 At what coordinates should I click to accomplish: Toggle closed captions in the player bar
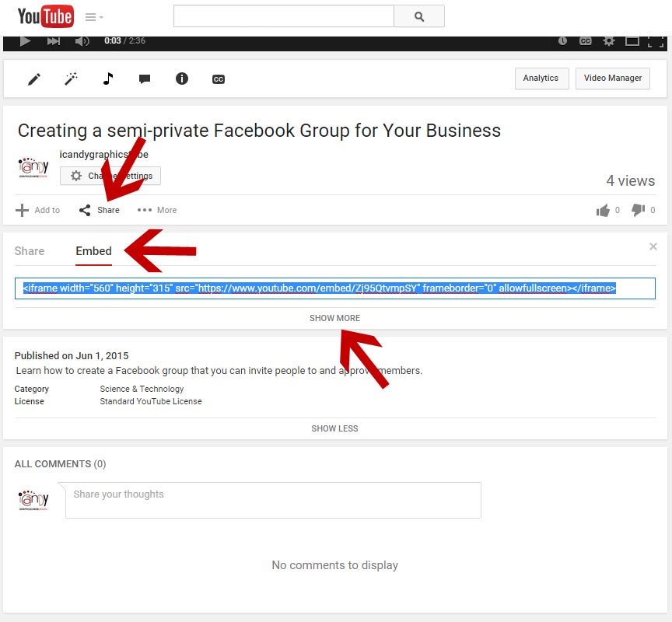point(586,40)
